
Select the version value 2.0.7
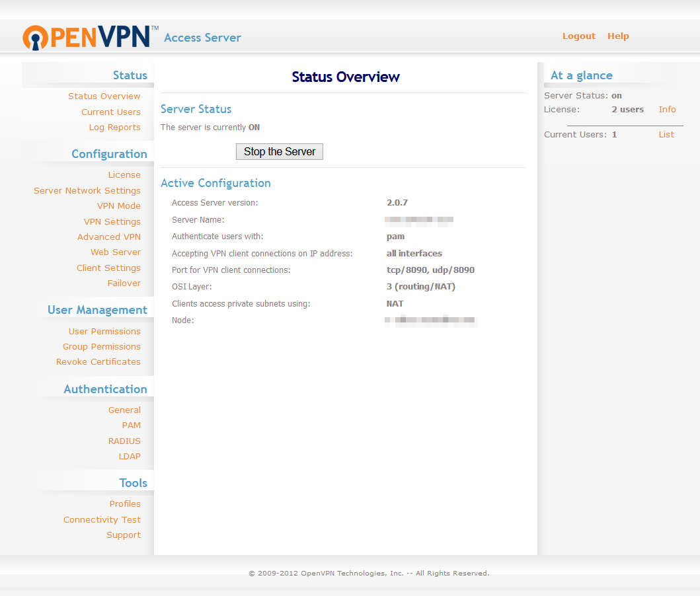point(397,203)
